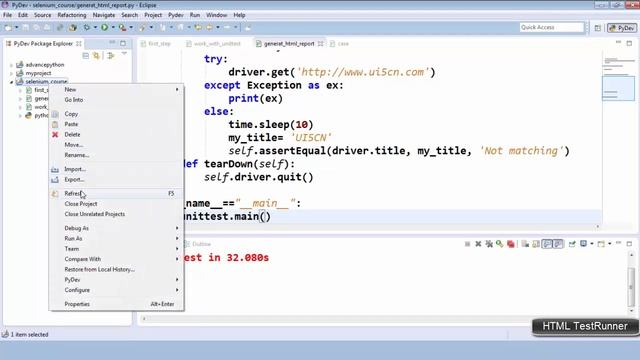Open Debug As submenu in context menu
Screen dimensions: 640x360
point(116,228)
